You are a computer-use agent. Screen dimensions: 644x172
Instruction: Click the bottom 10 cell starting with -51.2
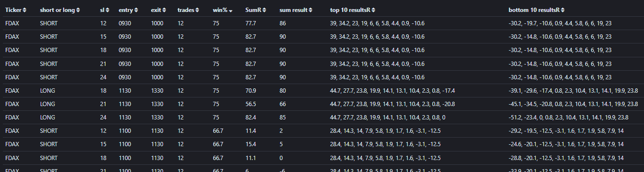click(568, 117)
